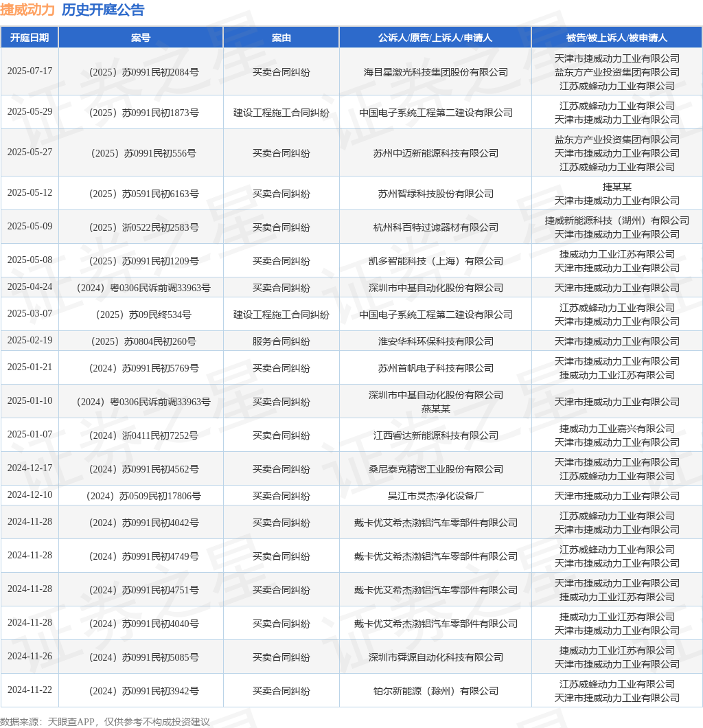The width and height of the screenshot is (703, 728).
Task: Click date cell 2025-05-12
Action: [30, 192]
